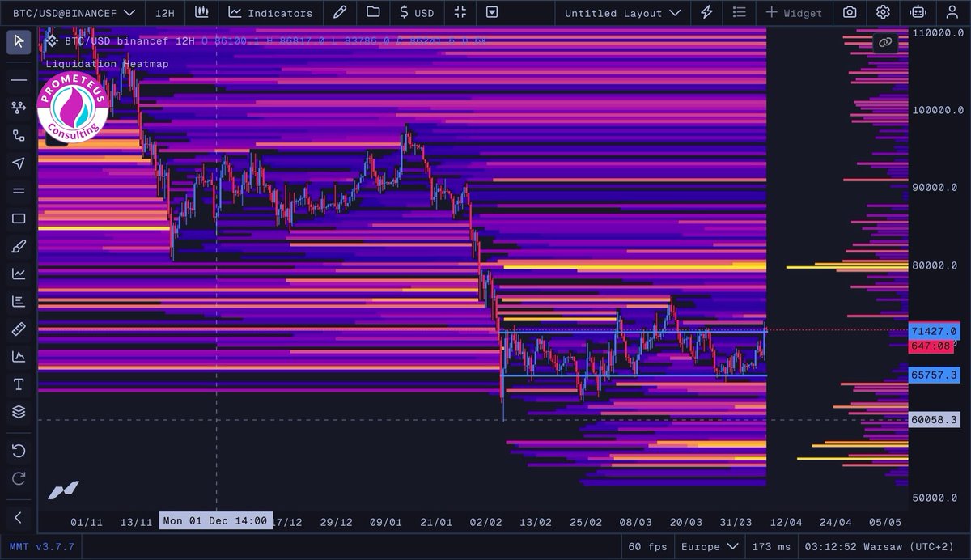The image size is (971, 560).
Task: Click the MMT logo watermark on chart
Action: (x=63, y=490)
